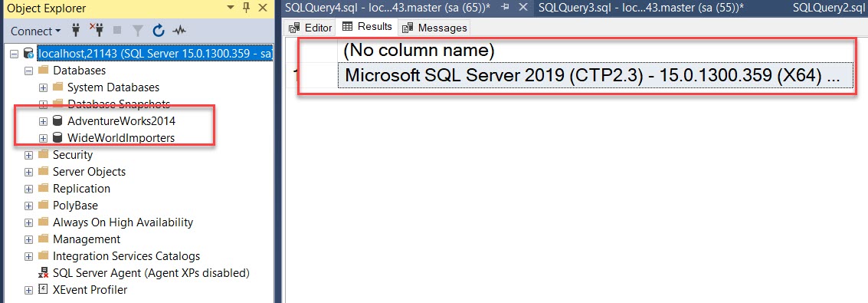Select the Replication folder
868x303 pixels.
click(x=81, y=189)
